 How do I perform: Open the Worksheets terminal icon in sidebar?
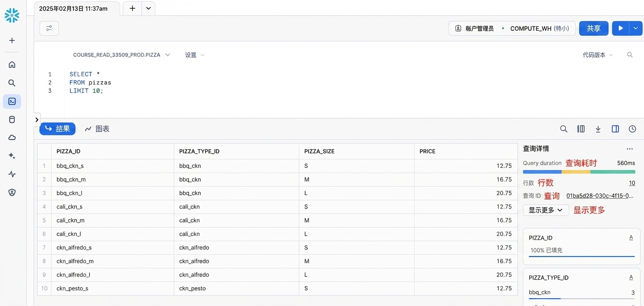(x=12, y=101)
